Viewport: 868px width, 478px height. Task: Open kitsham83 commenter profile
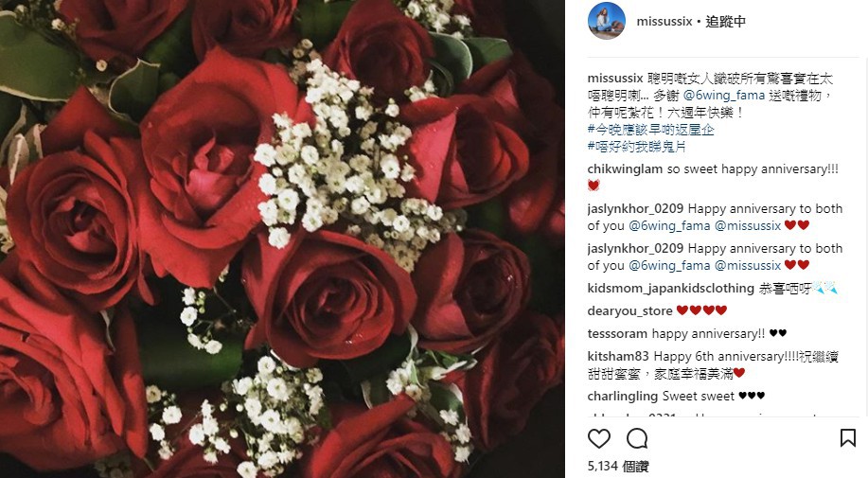(x=618, y=356)
